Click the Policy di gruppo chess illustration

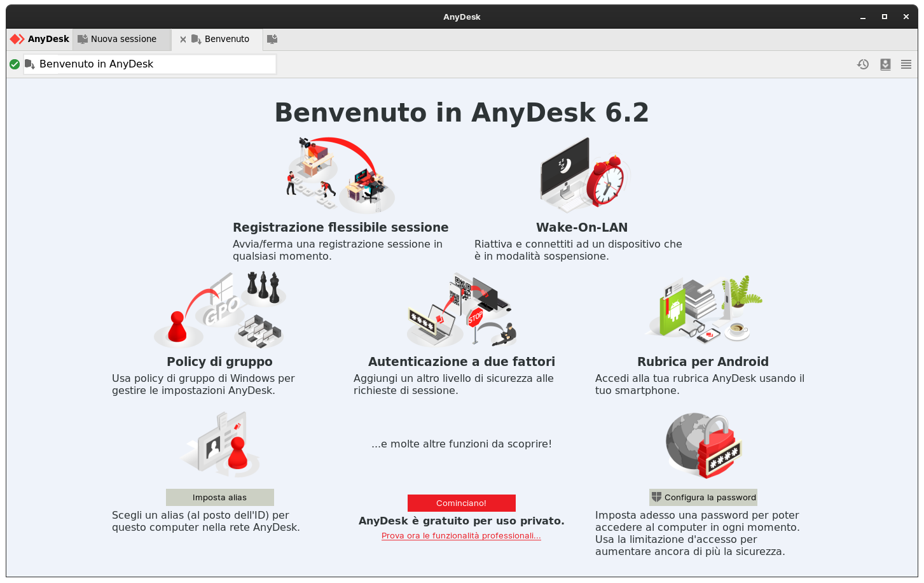point(219,310)
